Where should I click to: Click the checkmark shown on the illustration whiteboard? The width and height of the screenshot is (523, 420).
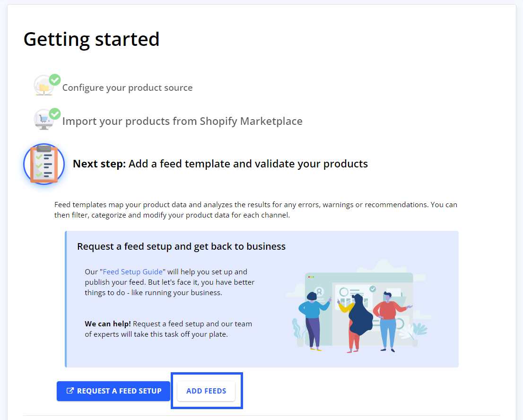(372, 289)
